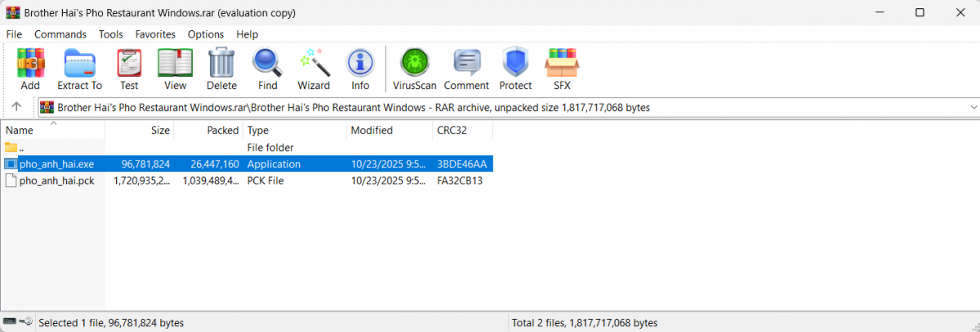The width and height of the screenshot is (980, 332).
Task: Click the pho_anh_hai.pck file icon
Action: 11,181
